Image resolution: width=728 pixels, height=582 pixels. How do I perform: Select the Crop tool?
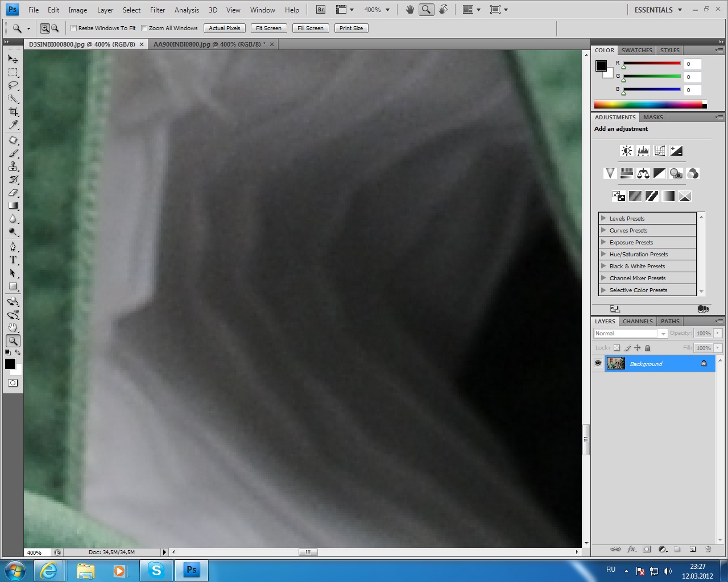13,111
